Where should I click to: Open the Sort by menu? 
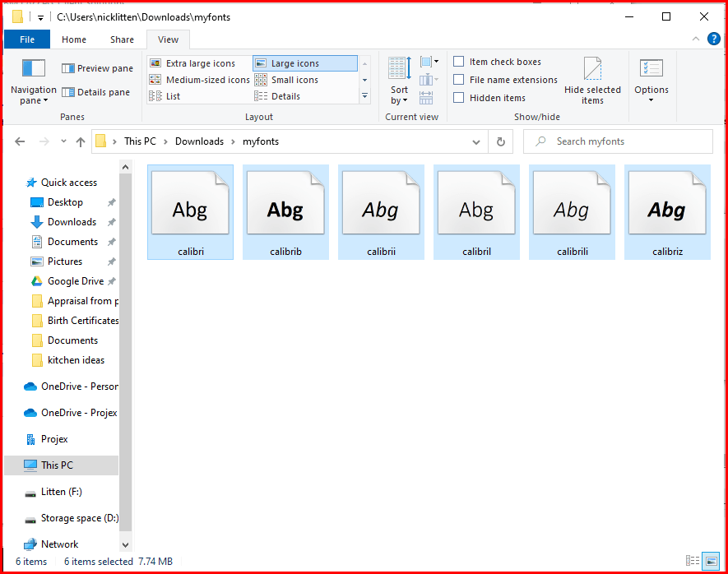coord(399,81)
